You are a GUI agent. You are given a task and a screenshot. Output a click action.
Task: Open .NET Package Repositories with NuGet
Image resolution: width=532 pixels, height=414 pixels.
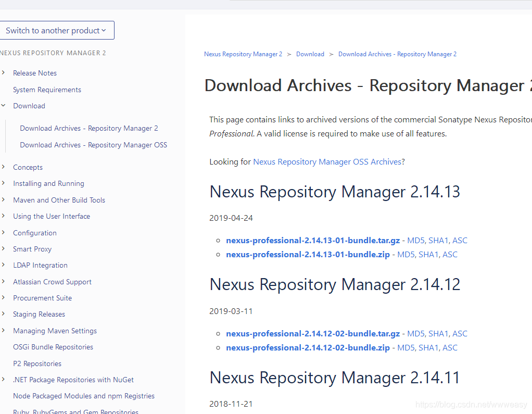[x=73, y=380]
